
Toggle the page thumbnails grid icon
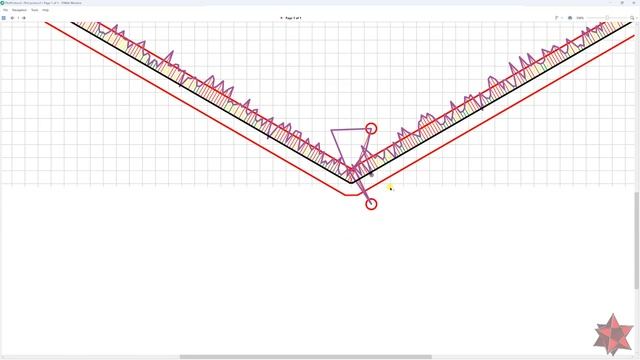[x=4, y=18]
